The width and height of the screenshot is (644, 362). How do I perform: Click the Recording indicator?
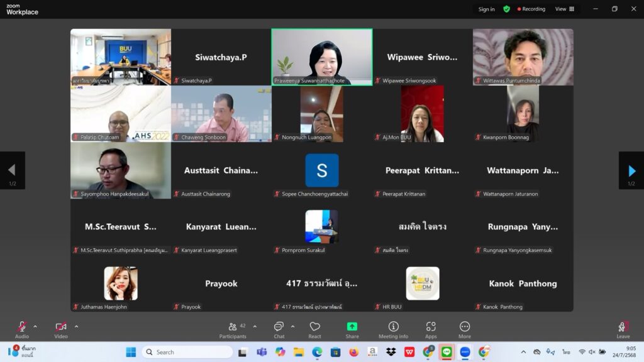coord(531,9)
